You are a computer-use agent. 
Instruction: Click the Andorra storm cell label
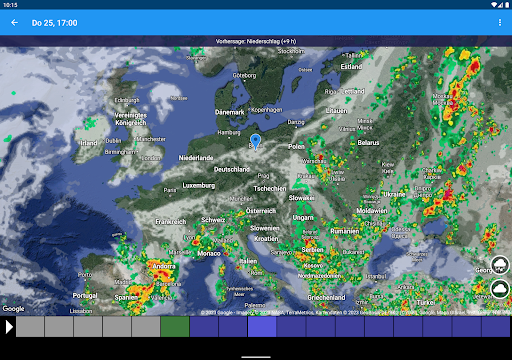(x=164, y=266)
